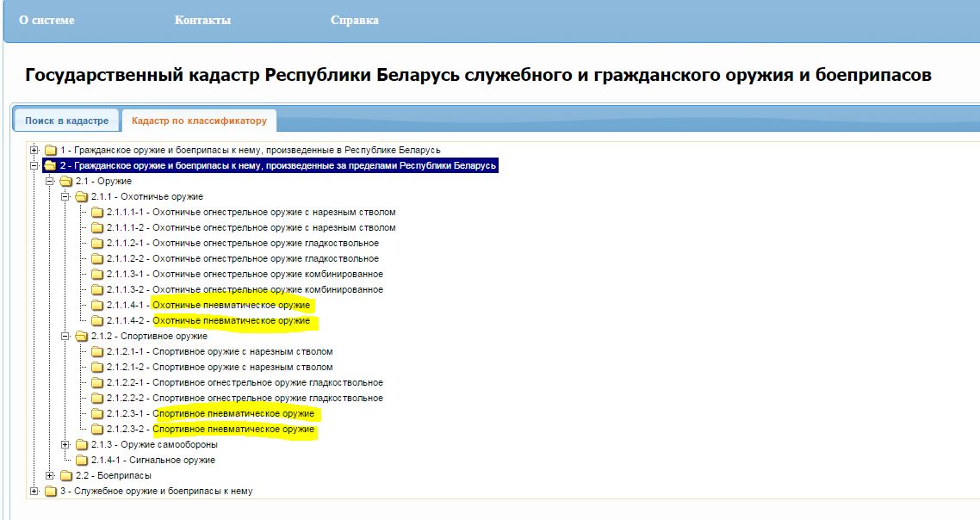Switch to Поиск в кадастре tab
This screenshot has width=980, height=520.
coord(66,121)
